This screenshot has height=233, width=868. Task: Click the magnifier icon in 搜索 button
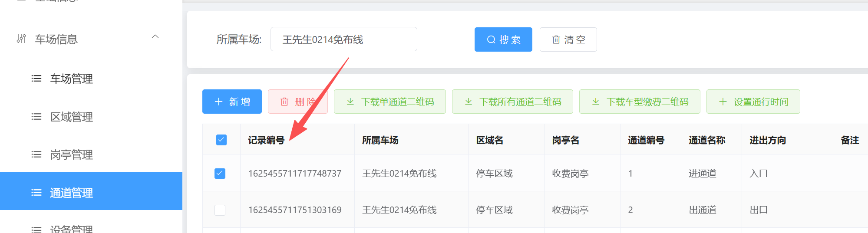point(491,39)
